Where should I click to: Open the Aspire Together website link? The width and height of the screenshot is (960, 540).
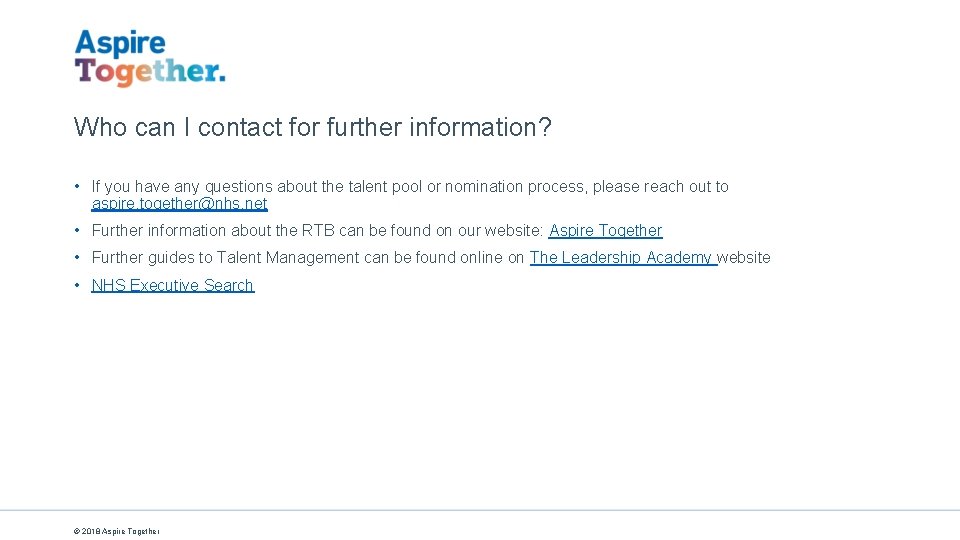pos(605,231)
